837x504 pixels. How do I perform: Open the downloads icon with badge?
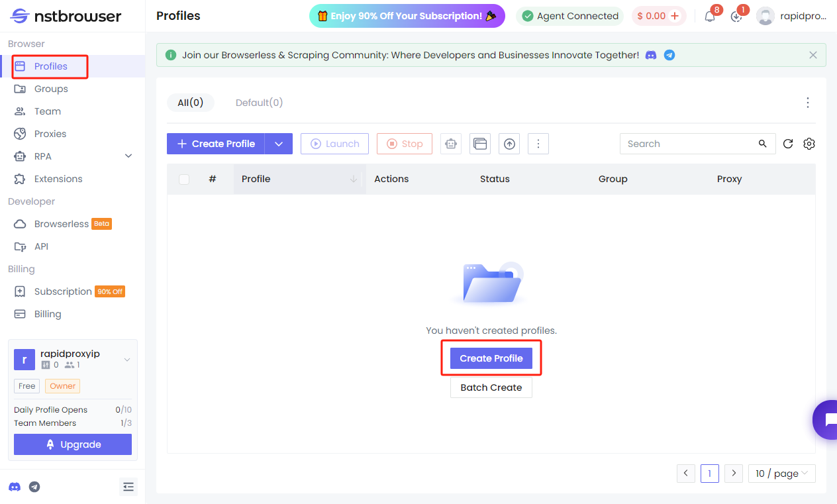tap(736, 17)
